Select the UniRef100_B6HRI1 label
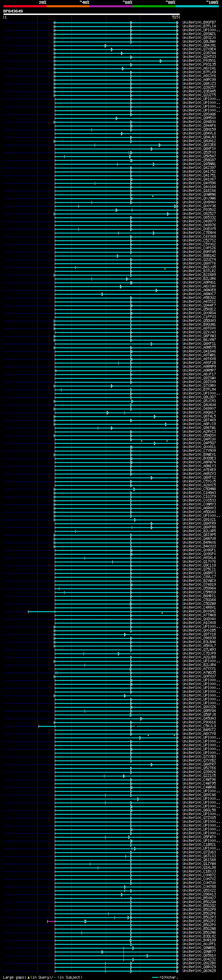Viewport: 222px width, 980px height. pyautogui.click(x=199, y=596)
